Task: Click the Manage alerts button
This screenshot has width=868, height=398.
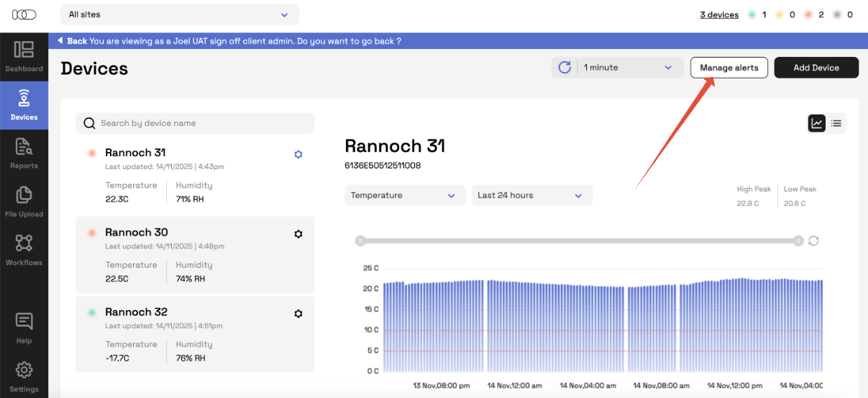Action: coord(729,68)
